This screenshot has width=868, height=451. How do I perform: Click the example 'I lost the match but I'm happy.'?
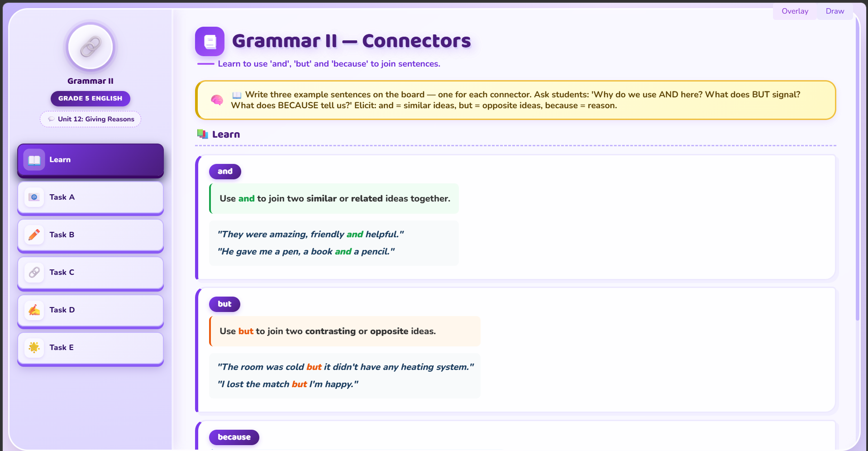[x=288, y=384]
